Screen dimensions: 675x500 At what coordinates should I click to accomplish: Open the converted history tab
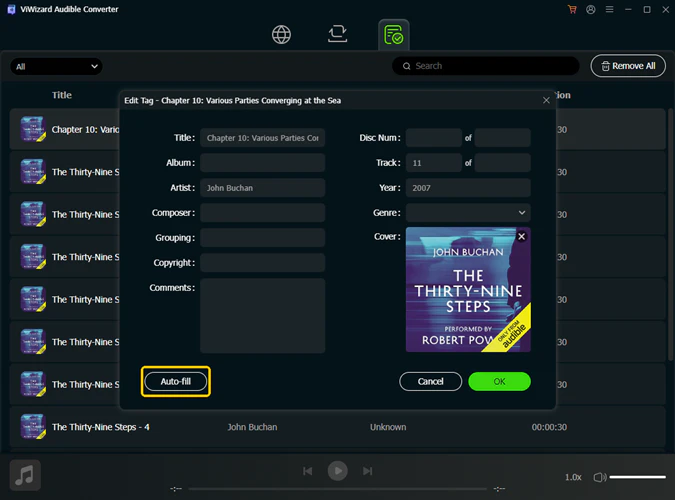pyautogui.click(x=393, y=34)
